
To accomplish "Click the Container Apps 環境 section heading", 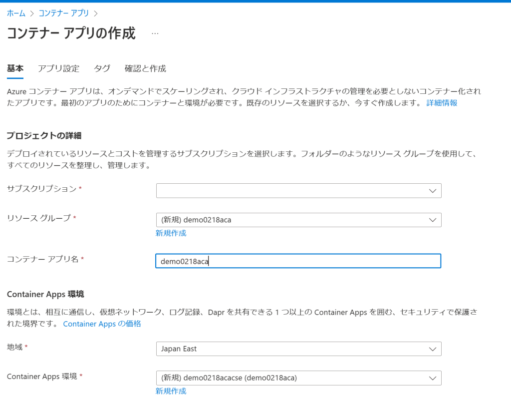I will point(45,294).
